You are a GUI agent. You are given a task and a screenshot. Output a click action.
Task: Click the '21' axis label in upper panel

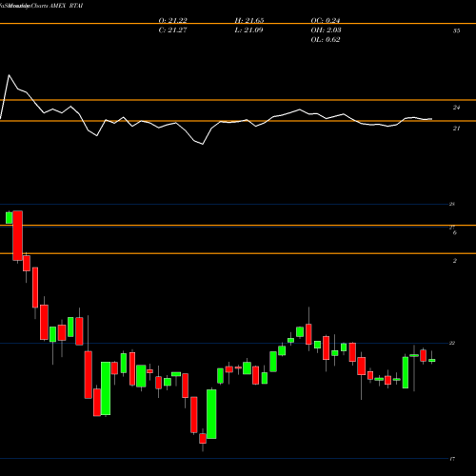tap(456, 129)
